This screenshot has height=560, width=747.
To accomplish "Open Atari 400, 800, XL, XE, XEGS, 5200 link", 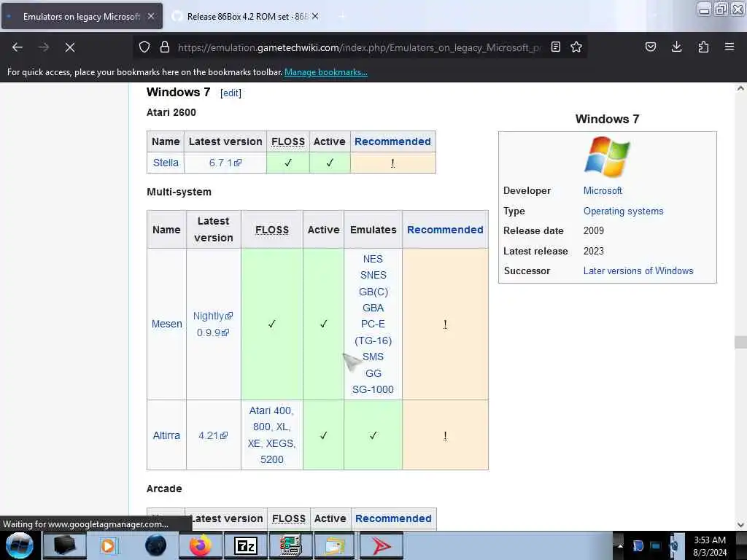I will pyautogui.click(x=271, y=435).
